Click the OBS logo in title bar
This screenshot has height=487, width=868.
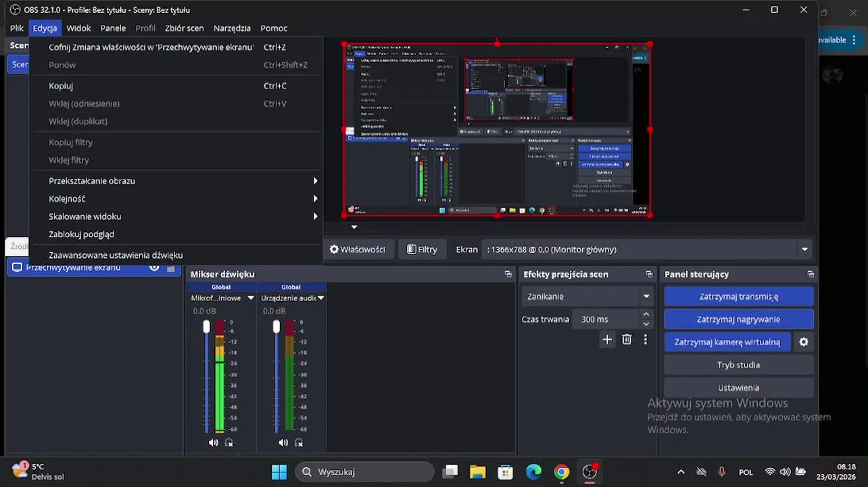pyautogui.click(x=15, y=9)
